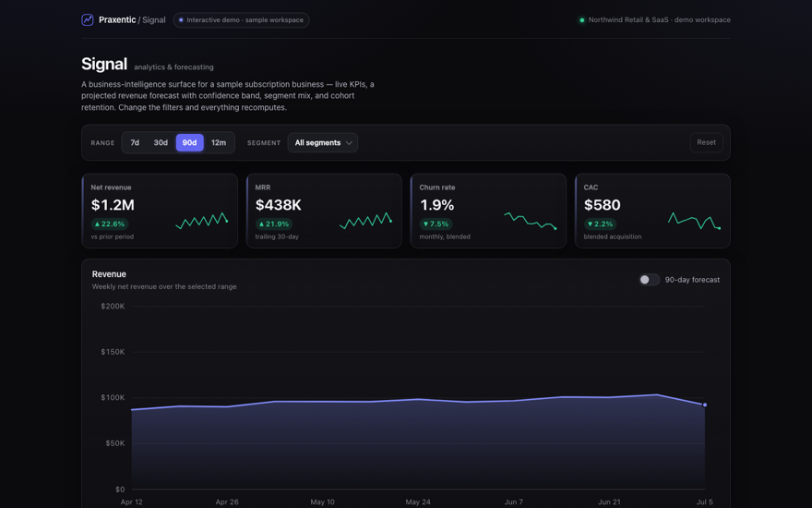Click the Revenue chart title

click(109, 274)
